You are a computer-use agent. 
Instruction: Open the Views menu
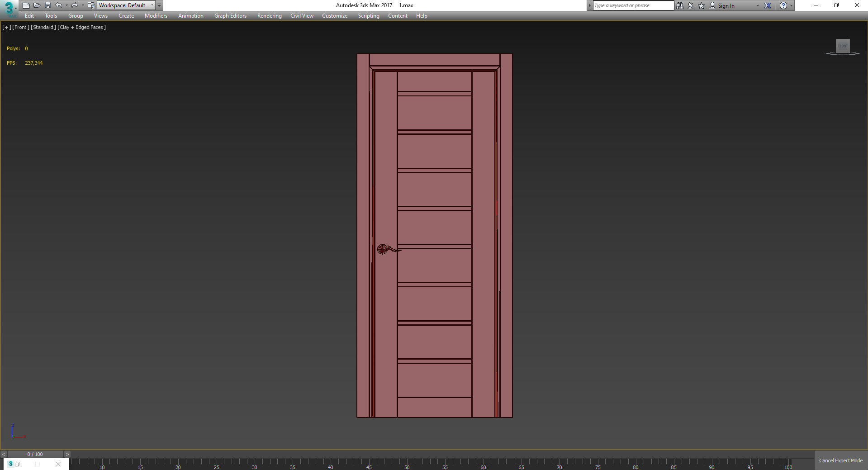[100, 16]
